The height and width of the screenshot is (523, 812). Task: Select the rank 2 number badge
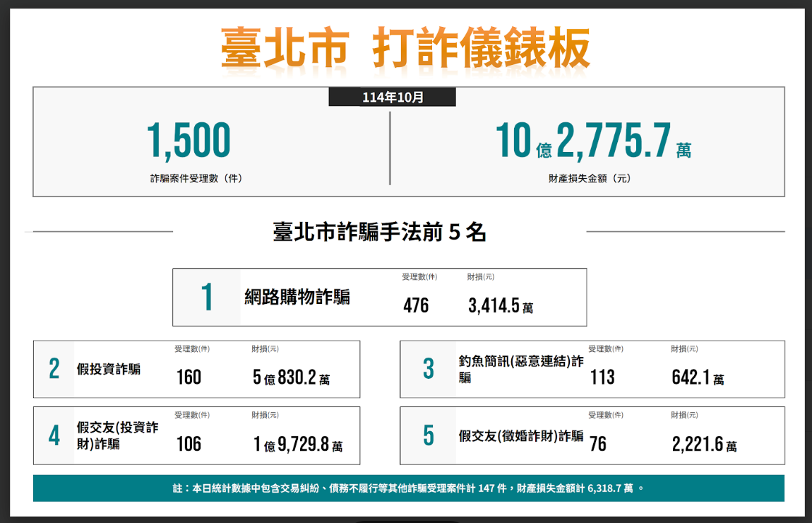click(54, 370)
